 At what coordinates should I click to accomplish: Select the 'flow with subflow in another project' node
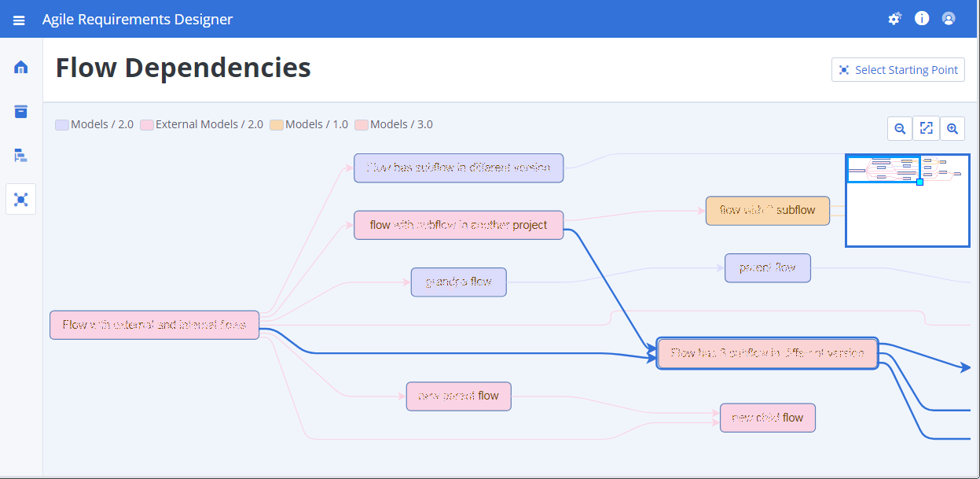pyautogui.click(x=458, y=225)
